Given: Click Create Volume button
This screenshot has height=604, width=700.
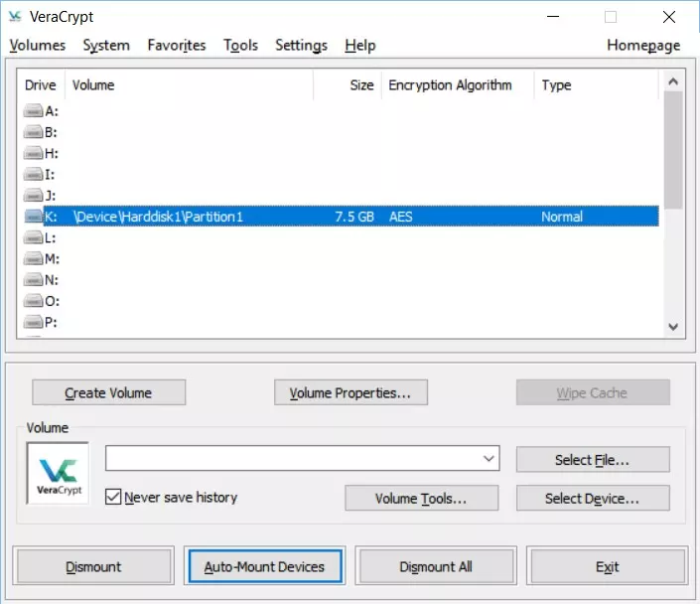Looking at the screenshot, I should click(108, 392).
